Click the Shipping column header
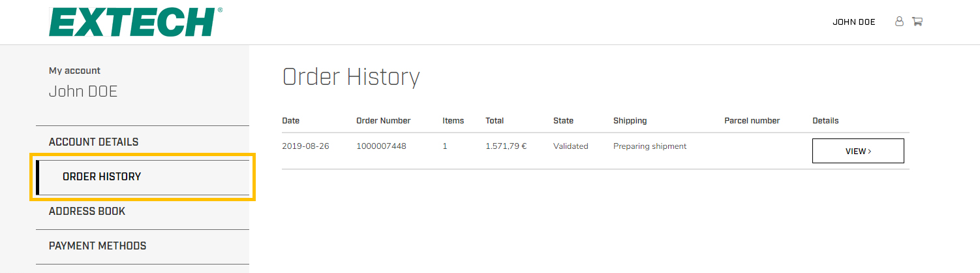 (630, 121)
